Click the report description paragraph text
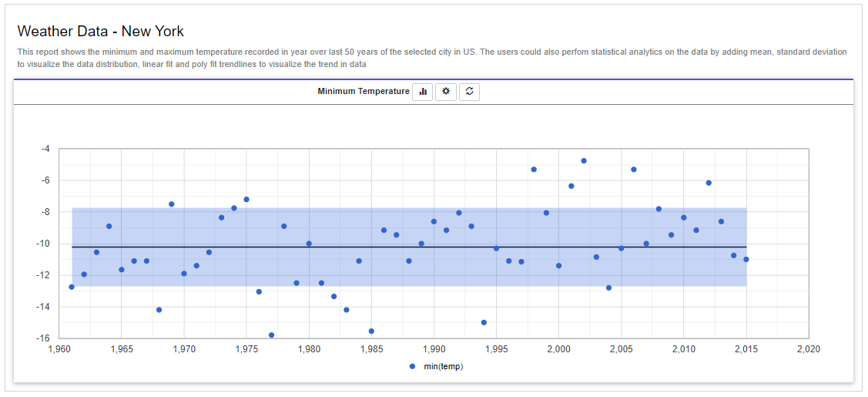 tap(431, 58)
